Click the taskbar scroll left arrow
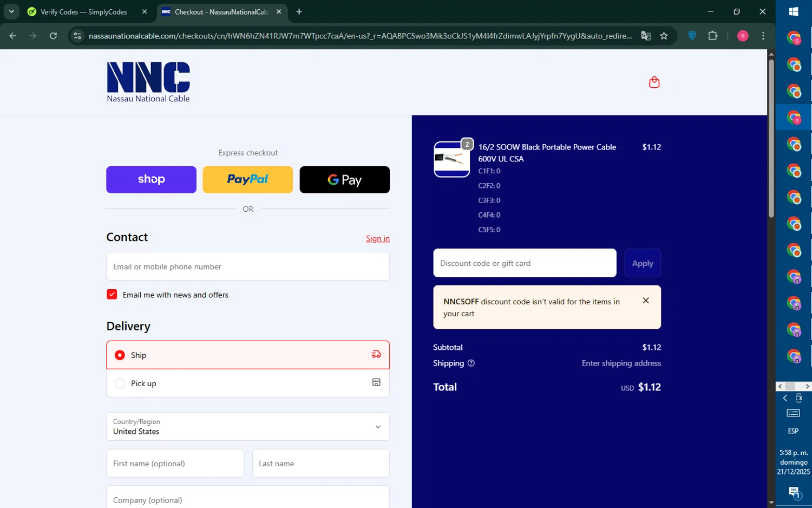 tap(780, 386)
